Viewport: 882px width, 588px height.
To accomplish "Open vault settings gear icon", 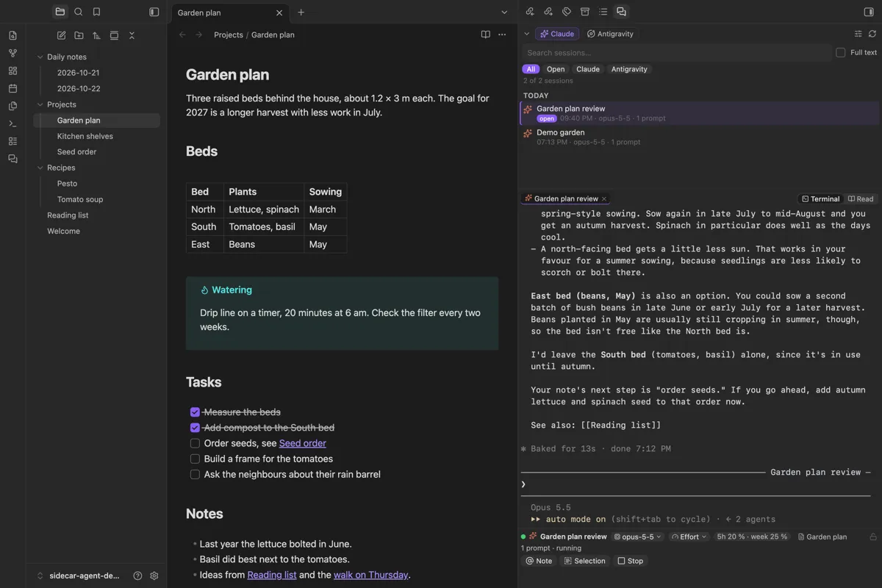I will 154,576.
